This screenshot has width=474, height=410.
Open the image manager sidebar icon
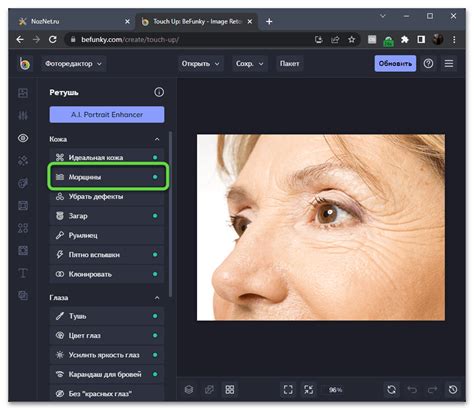pyautogui.click(x=23, y=93)
